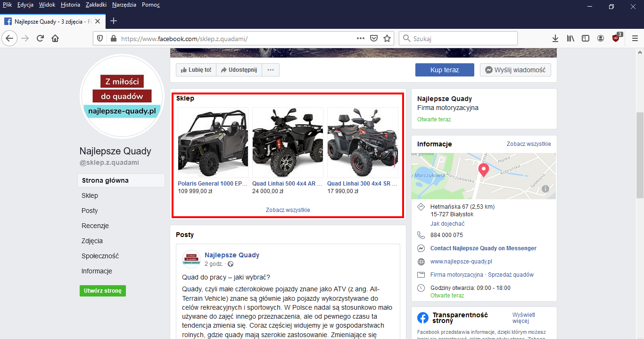Click Contact Najlepsze Quady on Messenger
This screenshot has width=644, height=339.
tap(483, 248)
